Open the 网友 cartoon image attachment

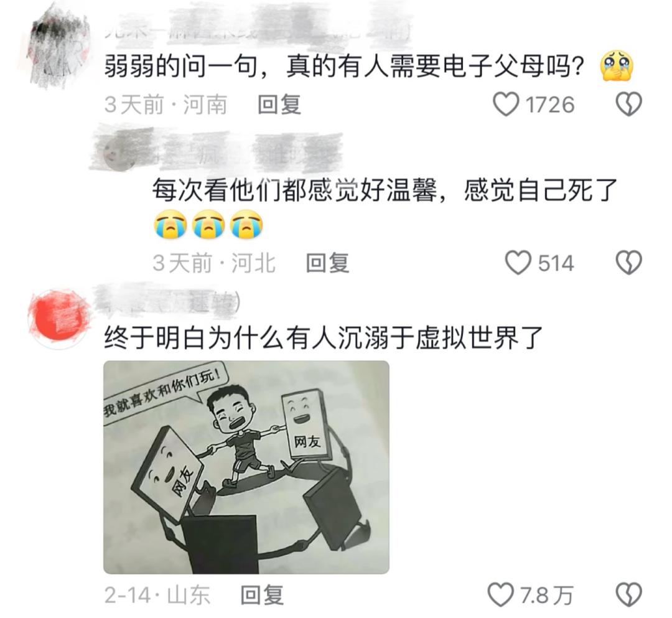click(x=246, y=467)
